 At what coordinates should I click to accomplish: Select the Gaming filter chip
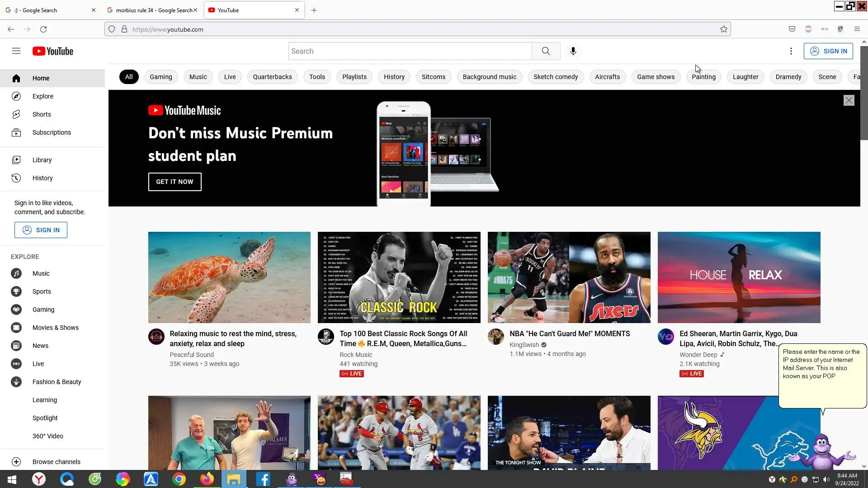tap(160, 77)
